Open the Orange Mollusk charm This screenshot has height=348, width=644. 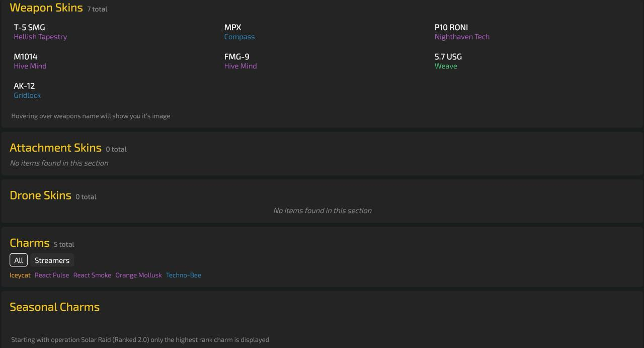pos(139,275)
